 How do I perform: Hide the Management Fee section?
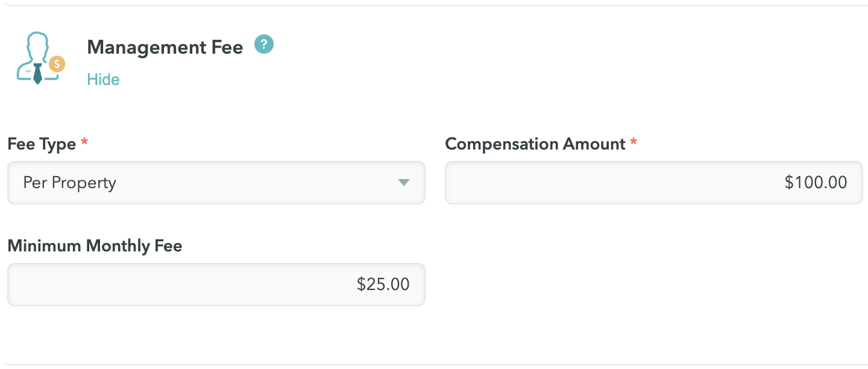(103, 80)
